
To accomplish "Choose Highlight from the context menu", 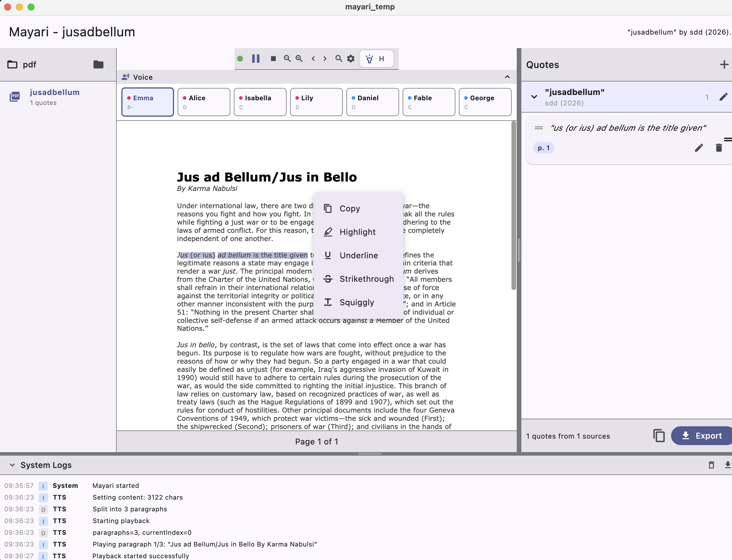I will tap(357, 232).
